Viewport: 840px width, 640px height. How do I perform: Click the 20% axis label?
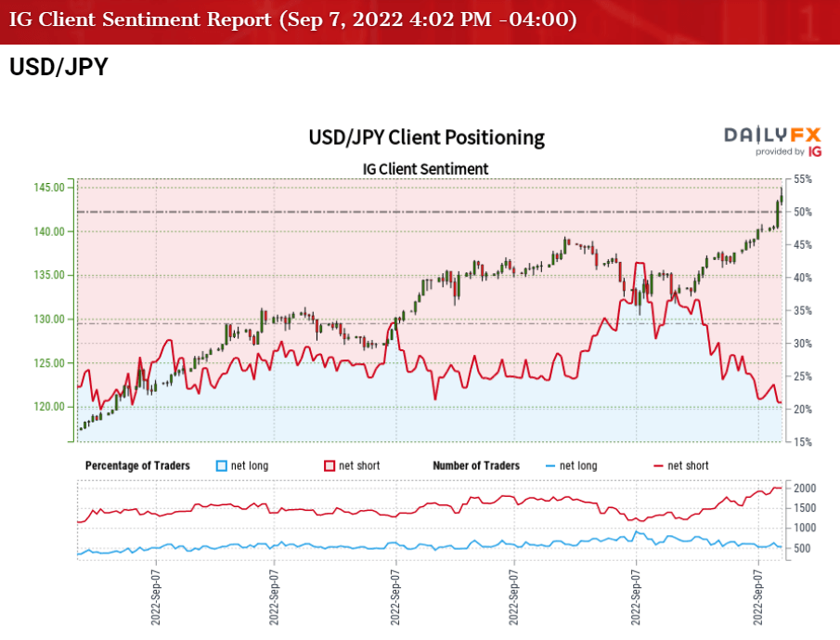pos(803,410)
